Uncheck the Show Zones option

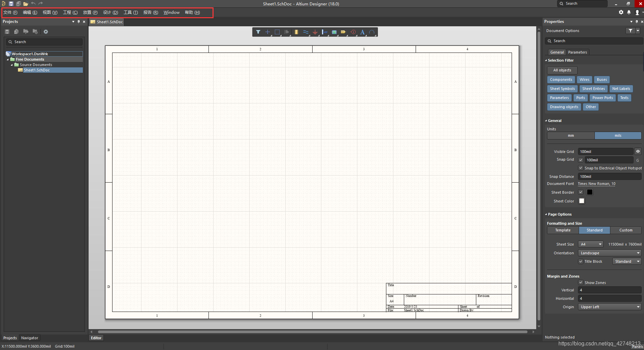[581, 283]
